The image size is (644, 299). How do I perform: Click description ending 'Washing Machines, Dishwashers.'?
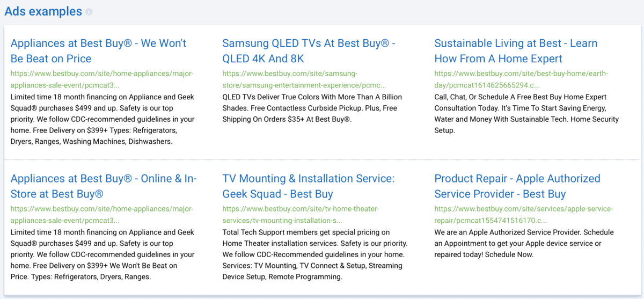point(103,119)
